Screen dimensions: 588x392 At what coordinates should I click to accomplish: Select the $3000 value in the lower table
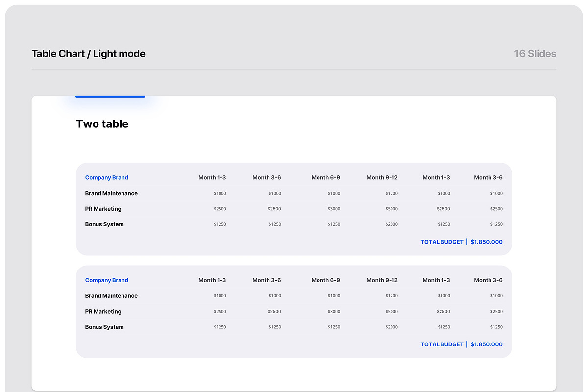click(334, 312)
